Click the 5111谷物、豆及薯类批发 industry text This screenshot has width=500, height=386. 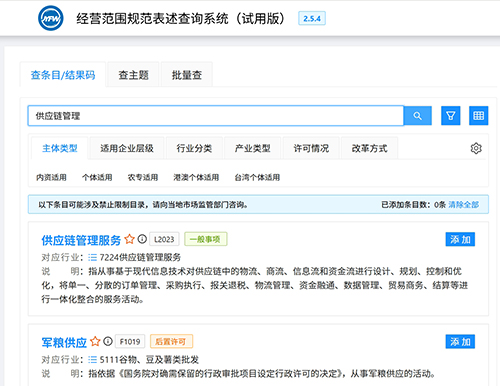click(x=149, y=360)
